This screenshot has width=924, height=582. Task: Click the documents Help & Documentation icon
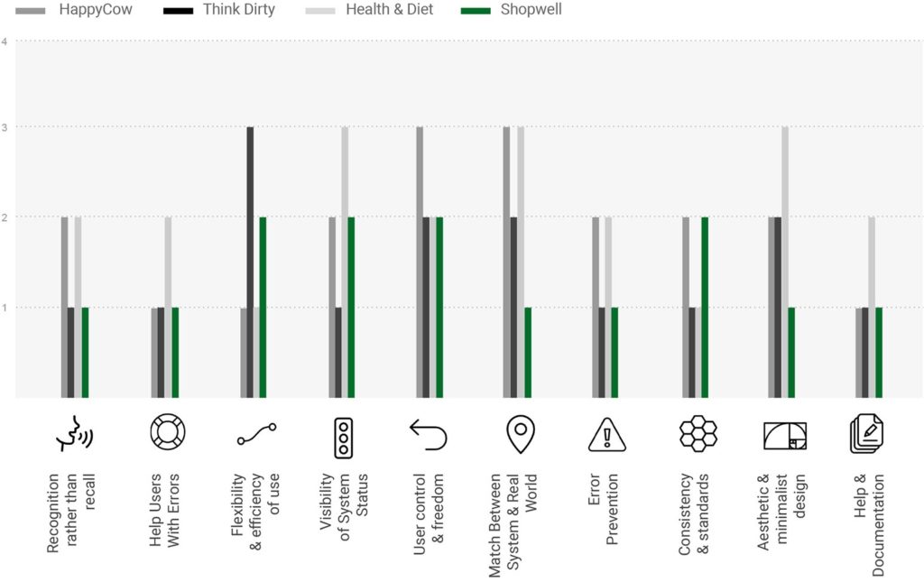tap(869, 434)
